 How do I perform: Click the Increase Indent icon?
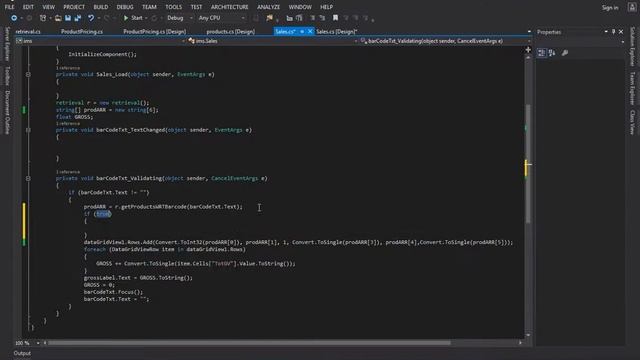pyautogui.click(x=299, y=18)
